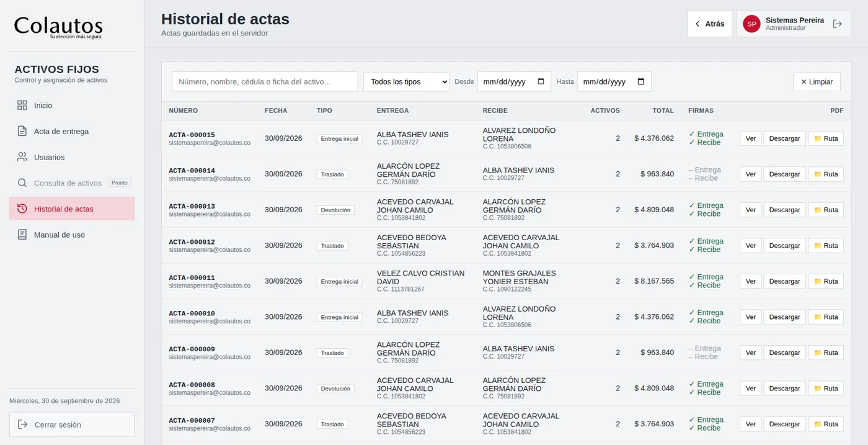Download ACTA-000009

[784, 353]
